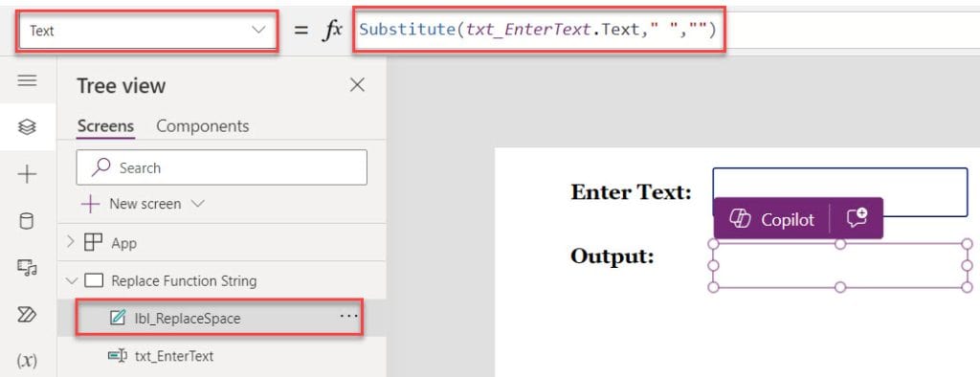Close the Tree view panel
The height and width of the screenshot is (377, 980).
coord(357,85)
